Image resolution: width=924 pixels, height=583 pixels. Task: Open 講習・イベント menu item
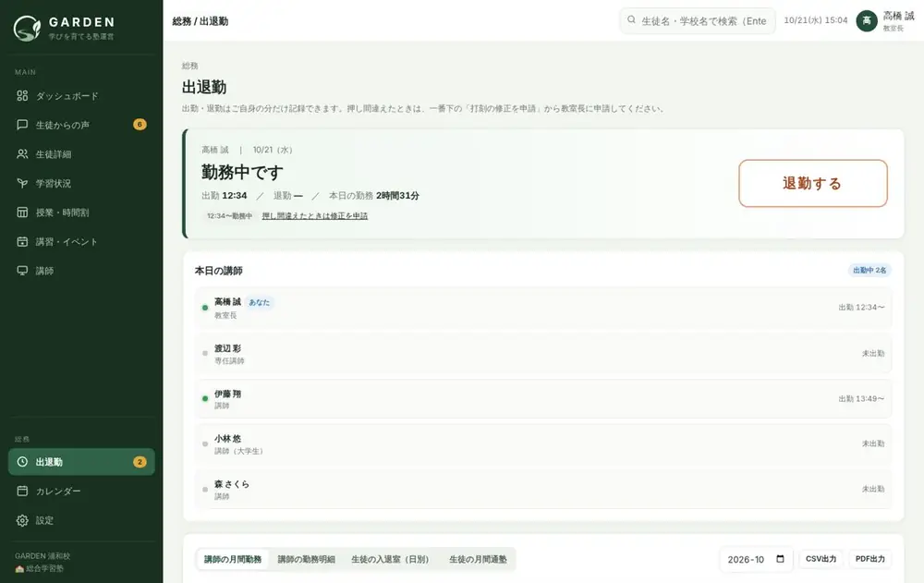(x=81, y=242)
